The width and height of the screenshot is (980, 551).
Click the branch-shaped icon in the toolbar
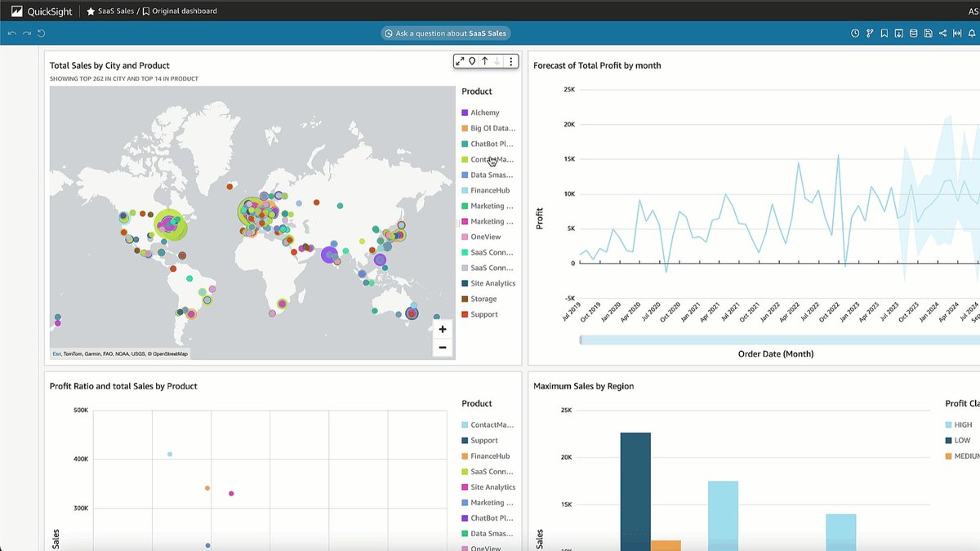pos(870,33)
